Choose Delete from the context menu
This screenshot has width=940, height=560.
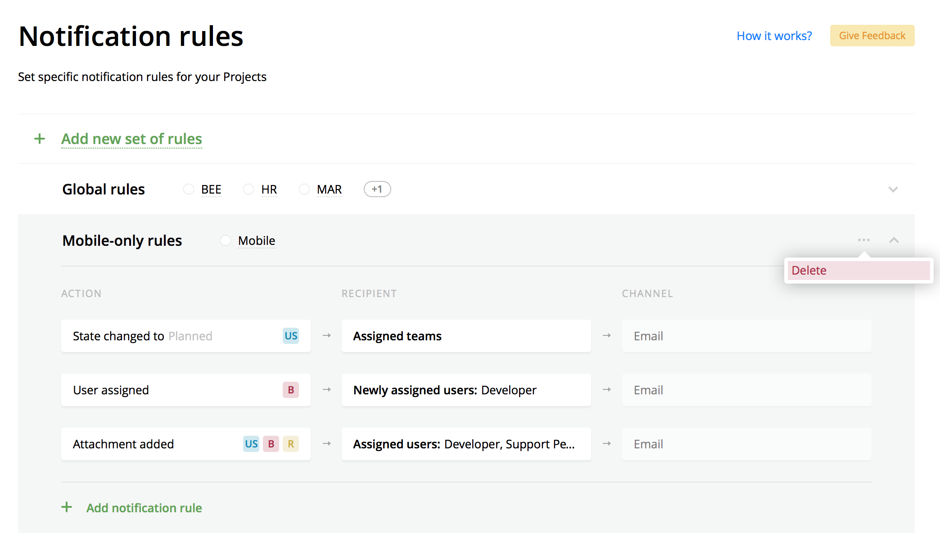point(809,270)
